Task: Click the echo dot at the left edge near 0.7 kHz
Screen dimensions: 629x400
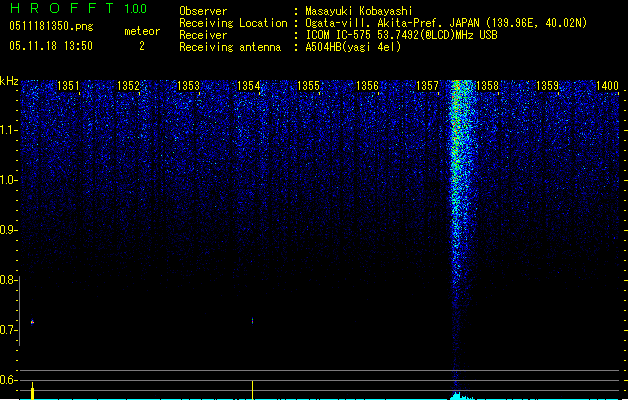Action: [x=32, y=322]
